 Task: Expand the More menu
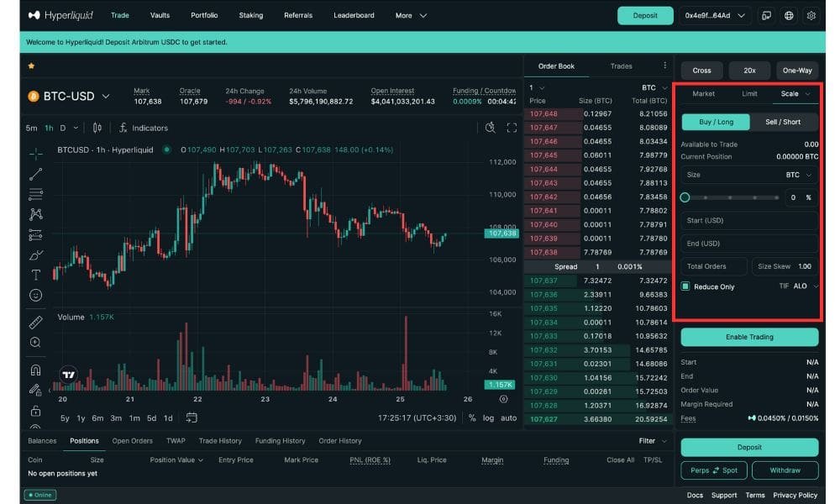click(411, 15)
